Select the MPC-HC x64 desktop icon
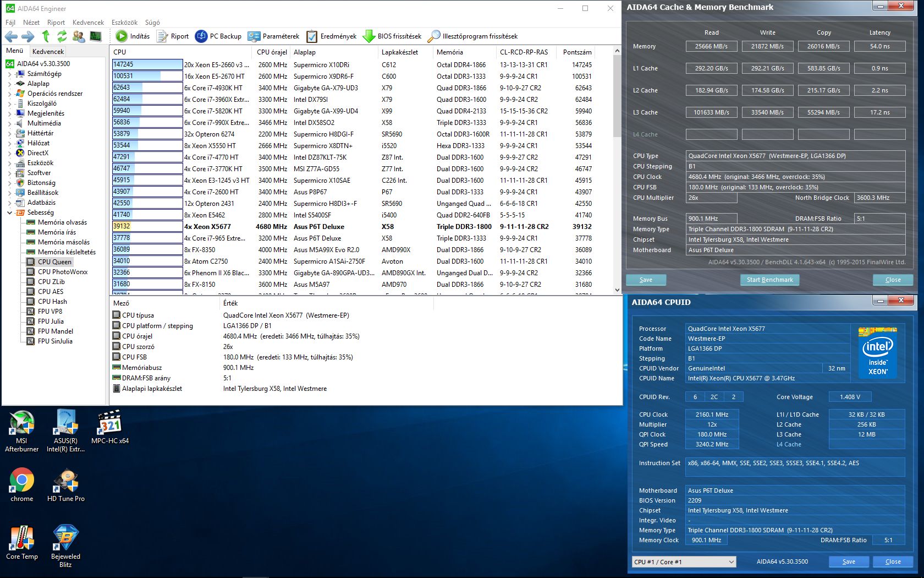Screen dimensions: 924x578 (110, 427)
